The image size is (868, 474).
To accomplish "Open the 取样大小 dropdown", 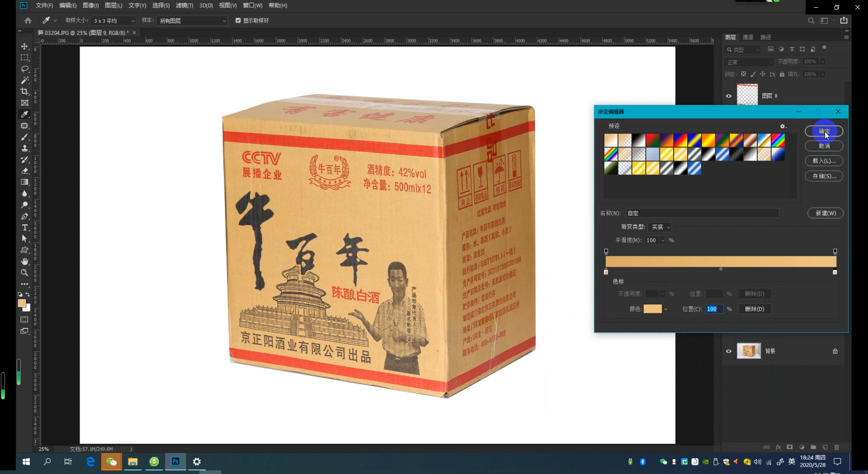I will pyautogui.click(x=113, y=21).
